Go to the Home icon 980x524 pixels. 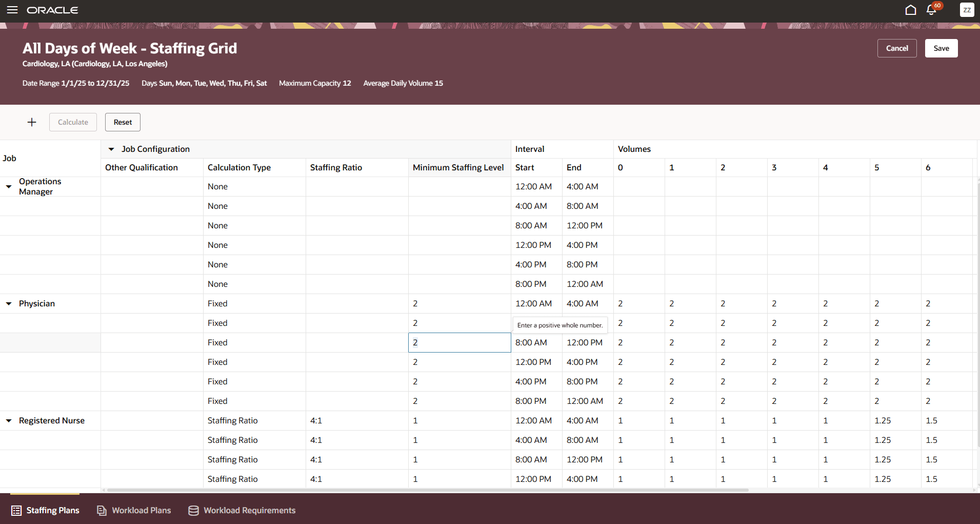(x=910, y=10)
